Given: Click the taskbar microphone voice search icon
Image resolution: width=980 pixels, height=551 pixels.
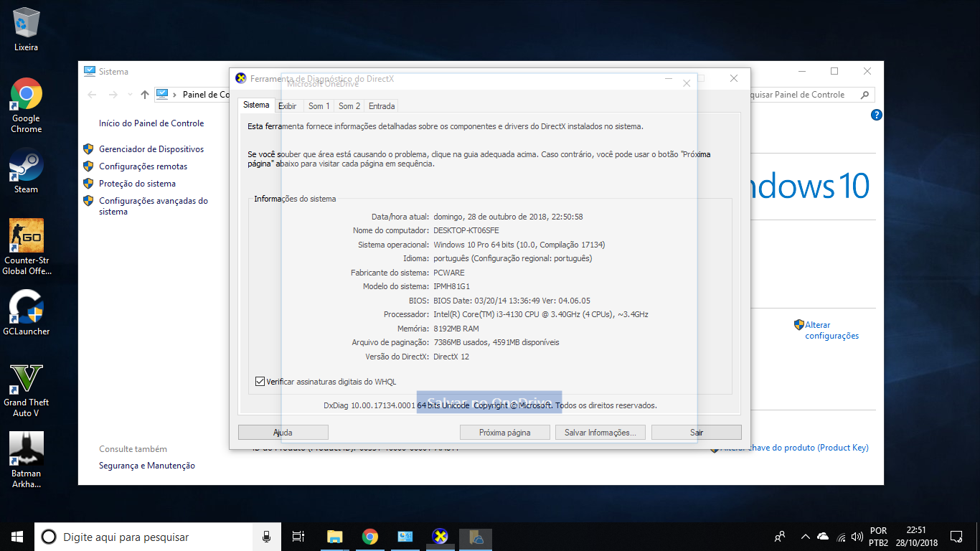Looking at the screenshot, I should pyautogui.click(x=266, y=537).
